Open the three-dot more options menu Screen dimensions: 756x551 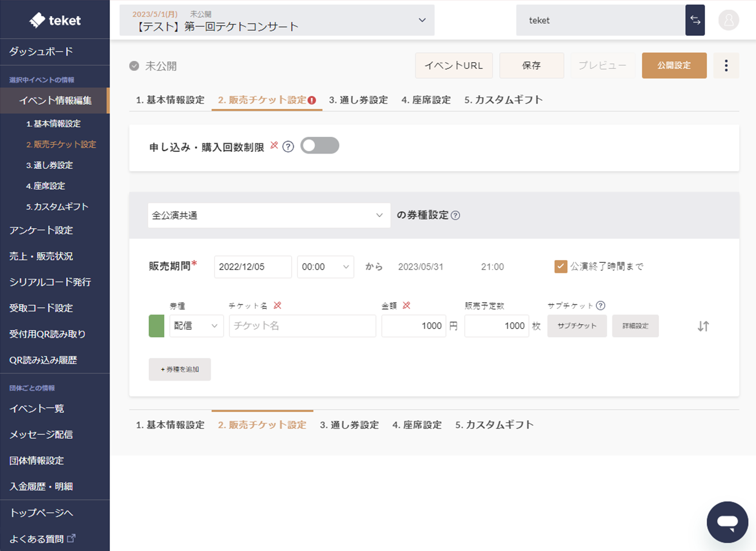point(726,66)
